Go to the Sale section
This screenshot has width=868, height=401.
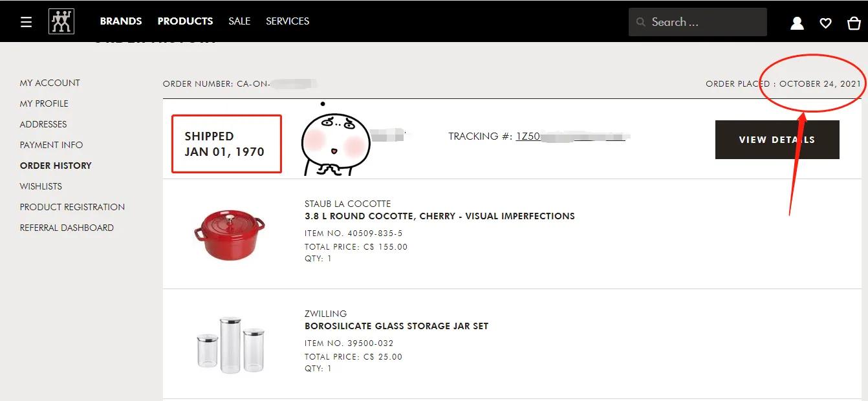click(x=239, y=21)
